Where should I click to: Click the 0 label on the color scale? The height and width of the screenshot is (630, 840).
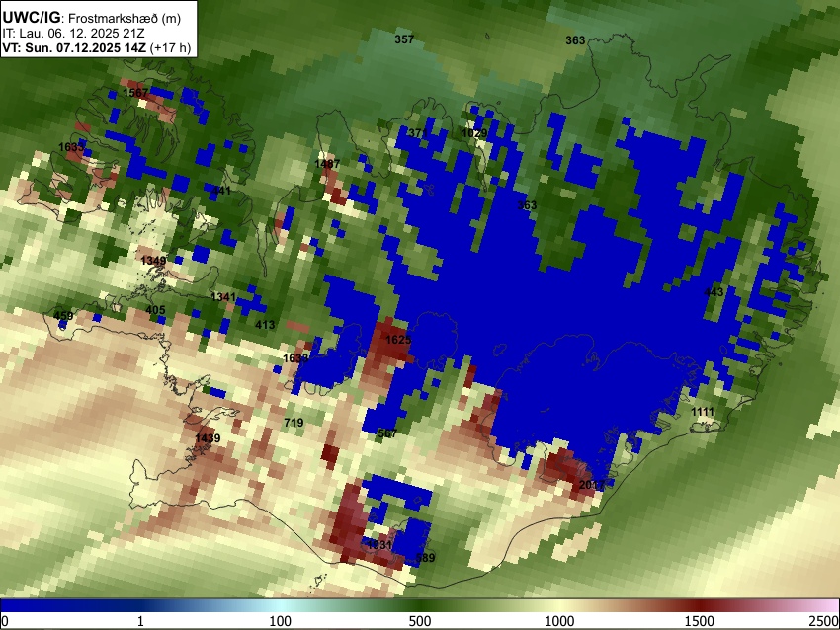(5, 621)
